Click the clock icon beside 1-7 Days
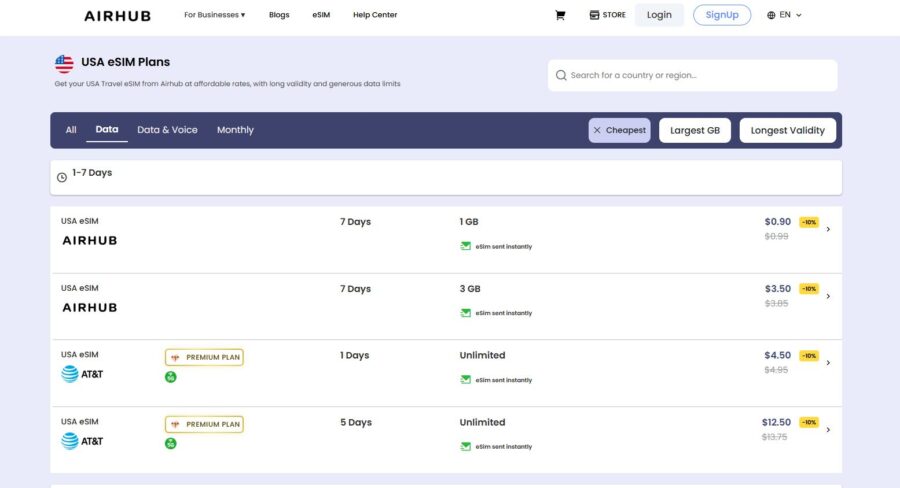900x488 pixels. point(62,177)
